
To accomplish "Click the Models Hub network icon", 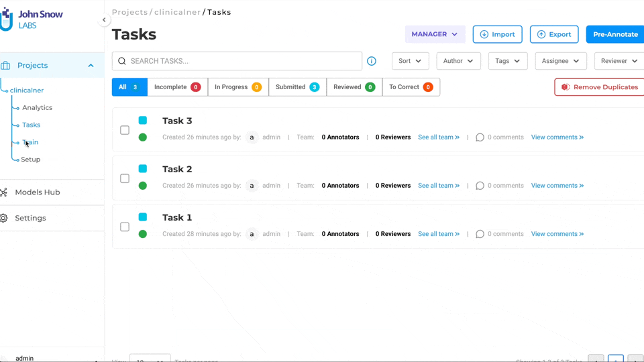I will click(4, 192).
